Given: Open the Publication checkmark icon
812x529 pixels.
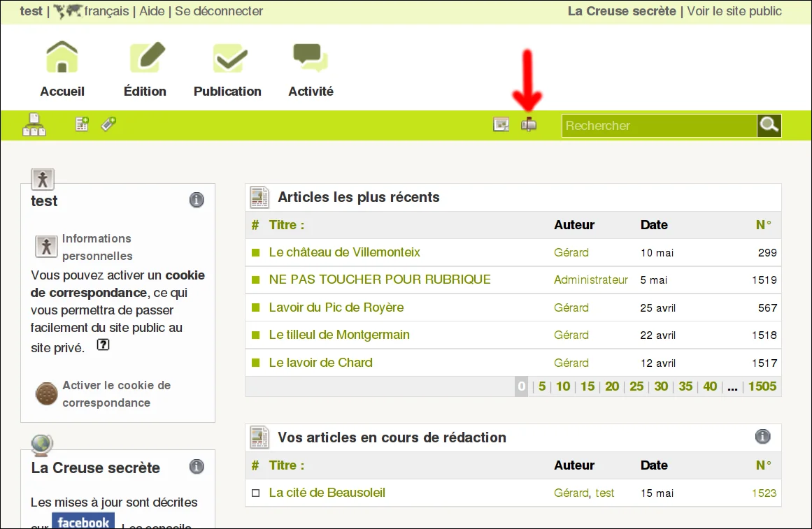Looking at the screenshot, I should [230, 58].
